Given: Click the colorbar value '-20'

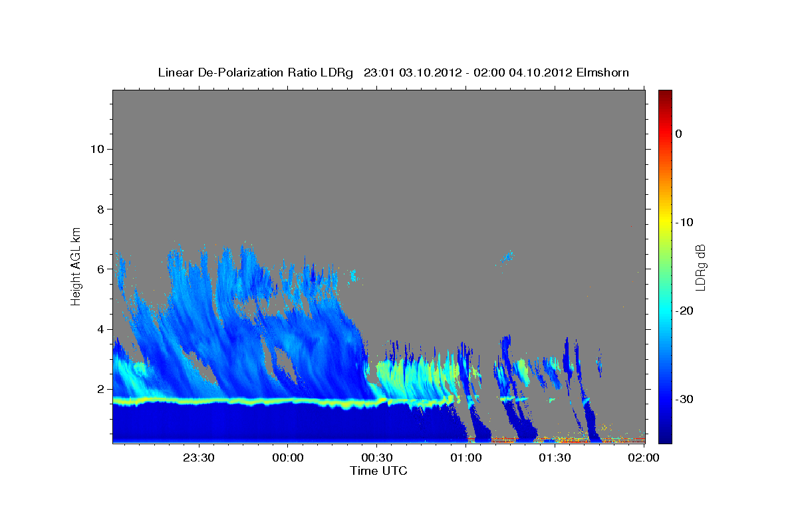Looking at the screenshot, I should click(x=684, y=311).
